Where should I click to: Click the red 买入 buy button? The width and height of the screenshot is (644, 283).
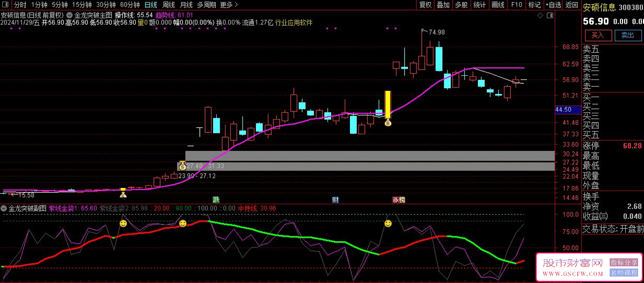click(598, 35)
